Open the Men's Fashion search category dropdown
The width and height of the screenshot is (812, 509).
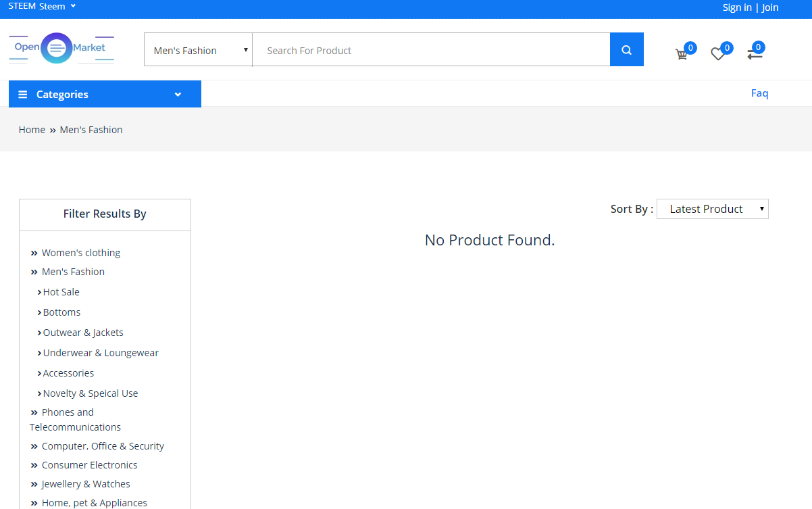(x=198, y=50)
